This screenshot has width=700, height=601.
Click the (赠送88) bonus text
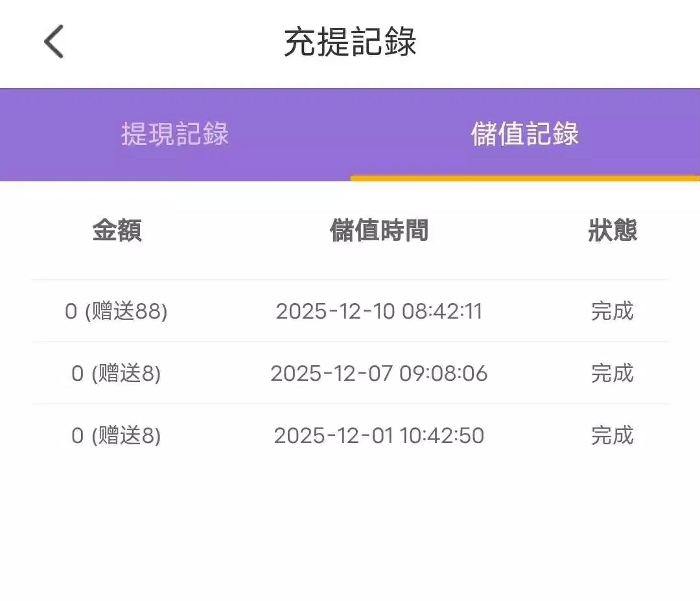[x=126, y=312]
